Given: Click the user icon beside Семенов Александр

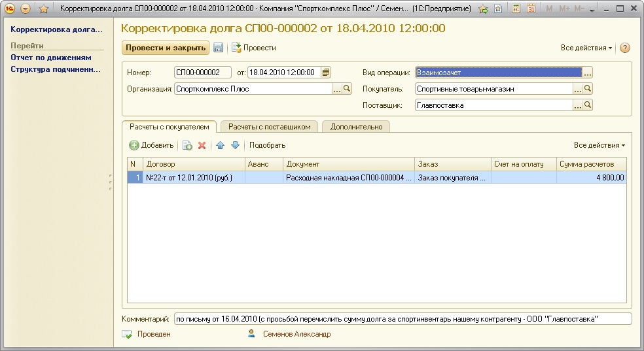Looking at the screenshot, I should (x=251, y=333).
